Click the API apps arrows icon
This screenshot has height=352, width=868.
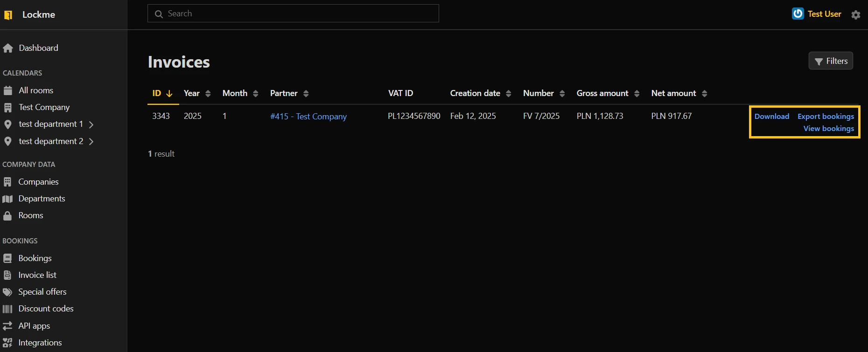pos(7,326)
